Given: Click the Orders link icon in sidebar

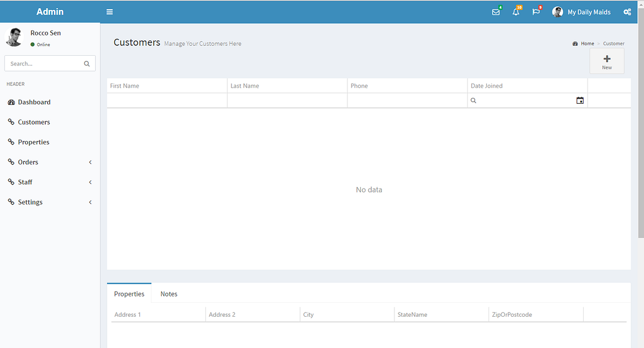Looking at the screenshot, I should click(11, 162).
